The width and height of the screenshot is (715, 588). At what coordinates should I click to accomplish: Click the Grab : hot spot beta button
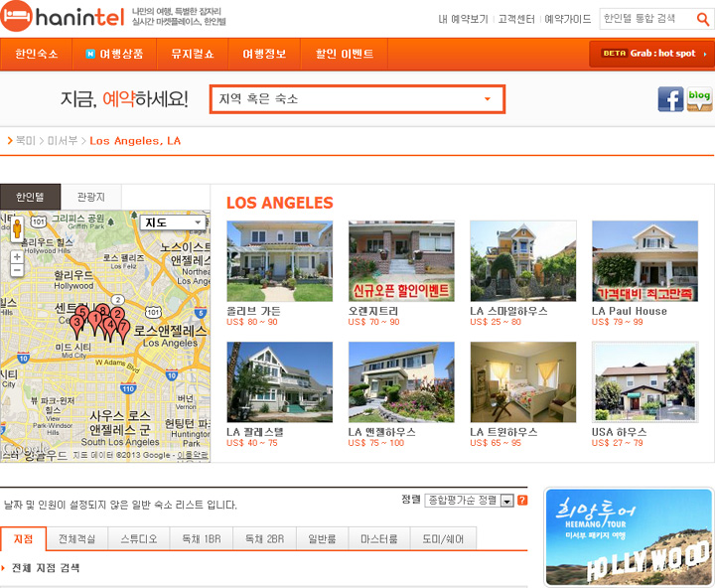[x=651, y=54]
